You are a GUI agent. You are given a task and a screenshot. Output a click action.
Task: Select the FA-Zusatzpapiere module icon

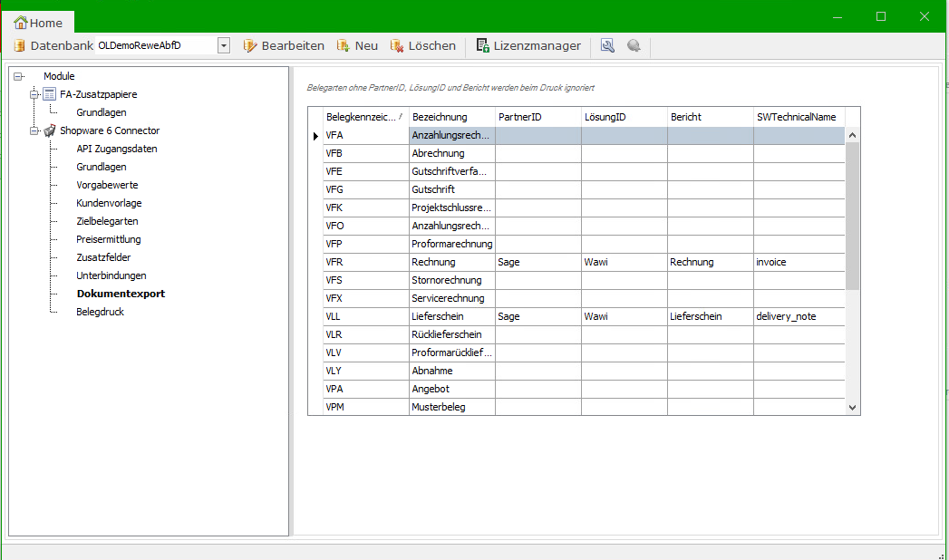coord(50,94)
